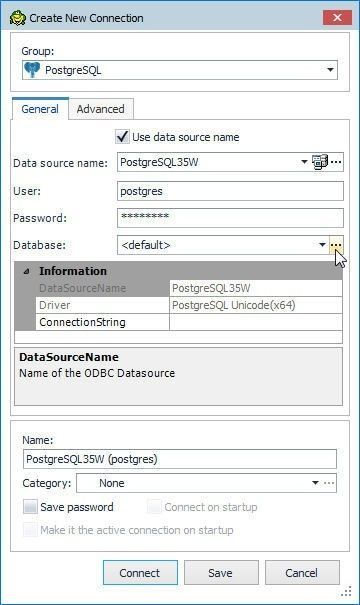Uncheck Use data source name
Image resolution: width=360 pixels, height=605 pixels.
click(x=122, y=137)
